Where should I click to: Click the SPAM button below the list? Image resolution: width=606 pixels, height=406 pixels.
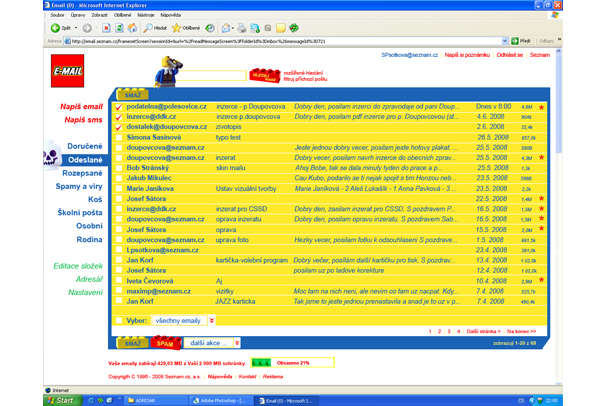(x=163, y=342)
